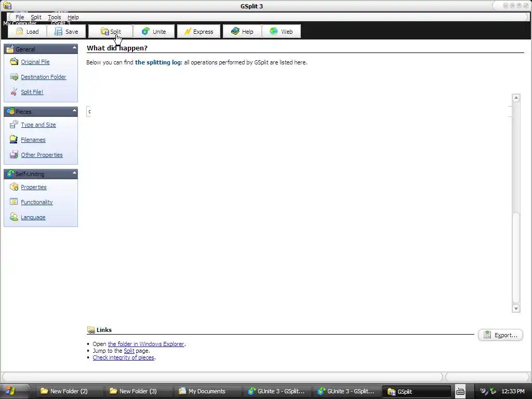Screen dimensions: 532x399
Task: Jump to the Split page link
Action: 129,351
